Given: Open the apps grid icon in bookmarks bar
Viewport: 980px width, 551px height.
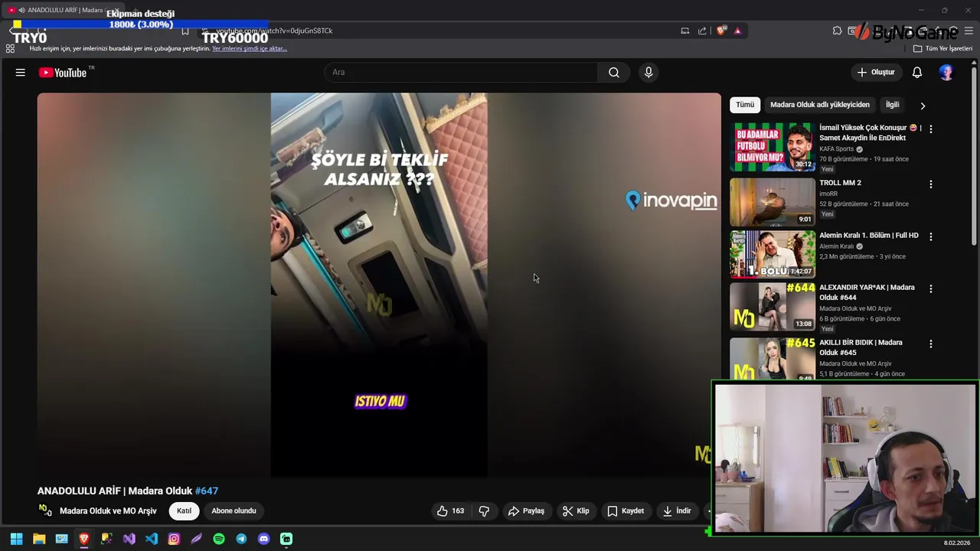Looking at the screenshot, I should tap(10, 48).
